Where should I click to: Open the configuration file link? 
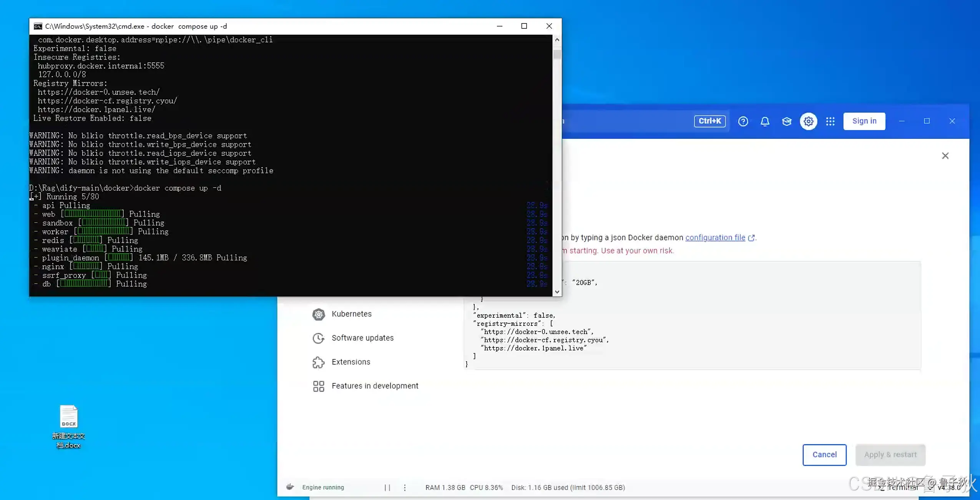(x=715, y=238)
